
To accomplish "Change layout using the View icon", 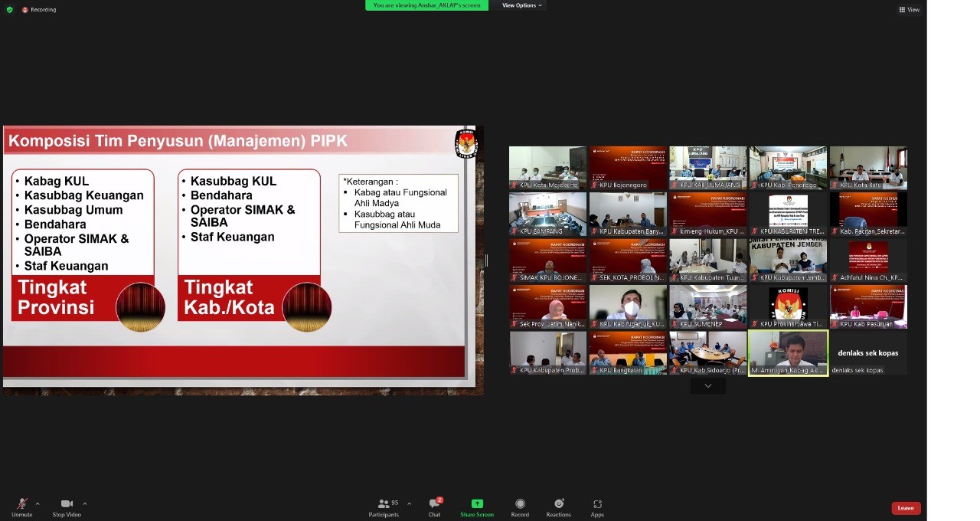I will pos(909,10).
